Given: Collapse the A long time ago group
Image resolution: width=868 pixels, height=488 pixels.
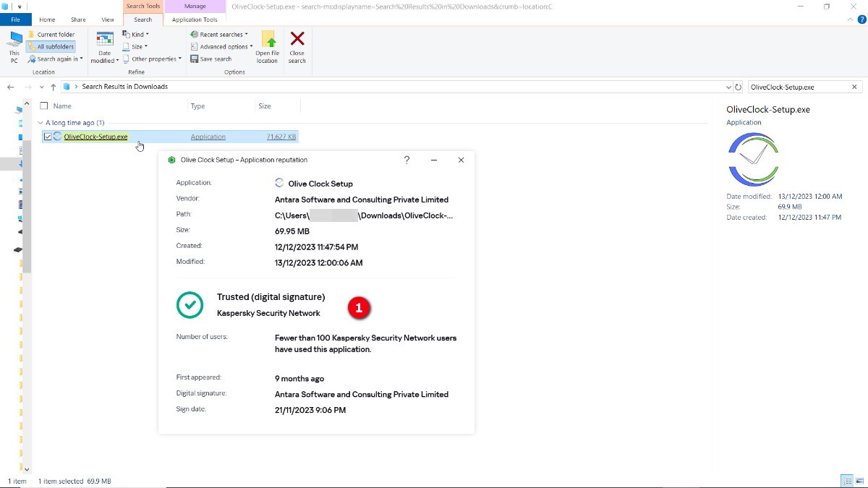Looking at the screenshot, I should point(41,123).
